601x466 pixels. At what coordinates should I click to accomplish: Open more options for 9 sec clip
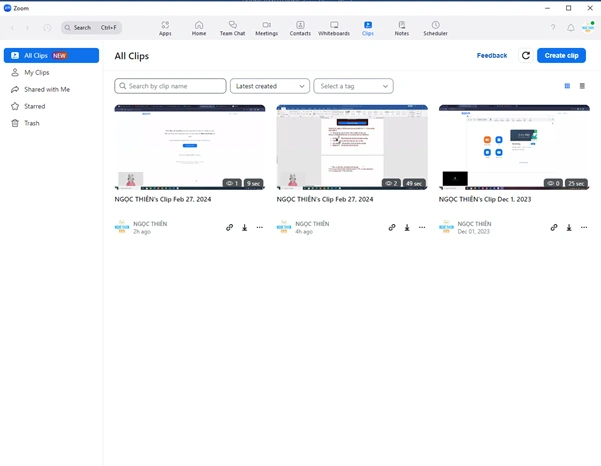click(x=259, y=227)
